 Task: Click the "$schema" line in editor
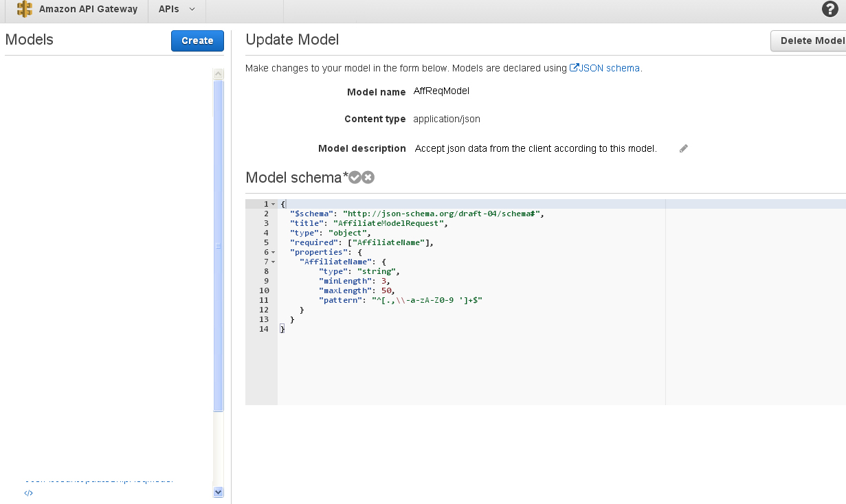coord(417,214)
